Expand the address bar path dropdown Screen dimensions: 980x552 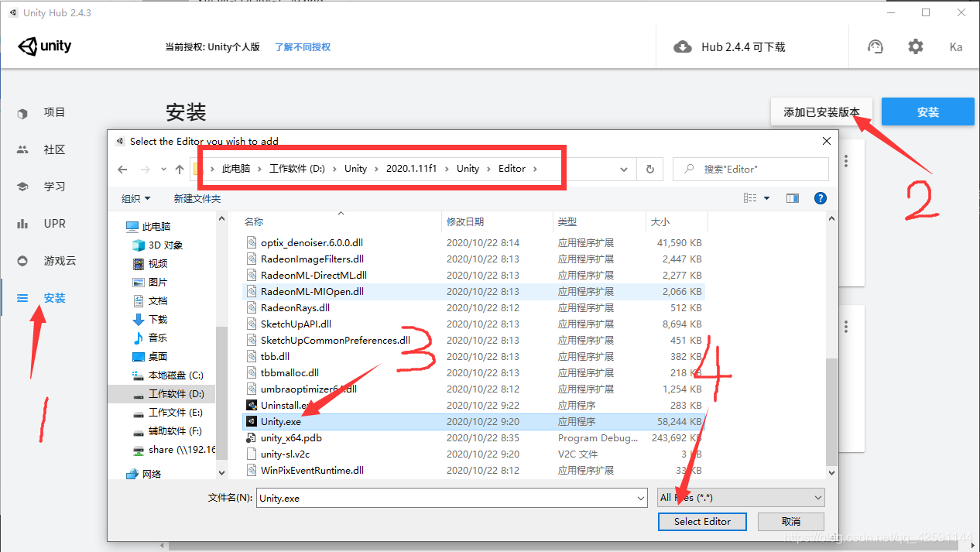pyautogui.click(x=625, y=169)
